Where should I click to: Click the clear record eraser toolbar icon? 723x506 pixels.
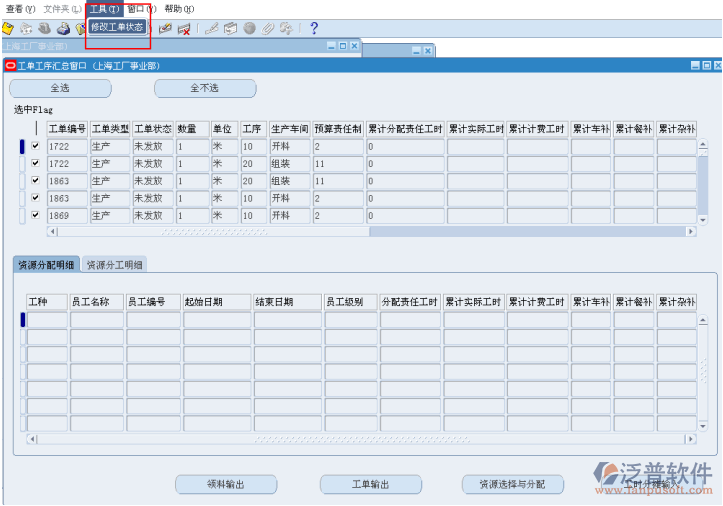coord(165,29)
